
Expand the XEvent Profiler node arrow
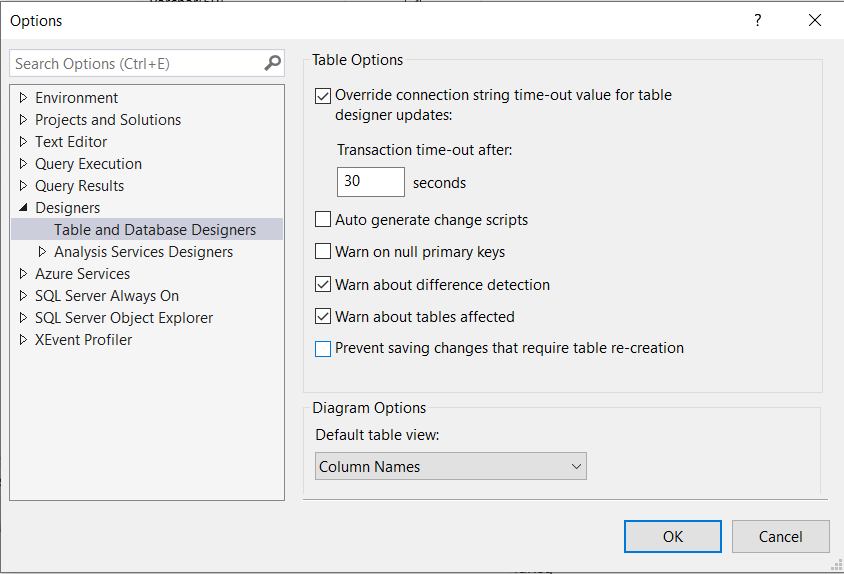click(x=24, y=340)
